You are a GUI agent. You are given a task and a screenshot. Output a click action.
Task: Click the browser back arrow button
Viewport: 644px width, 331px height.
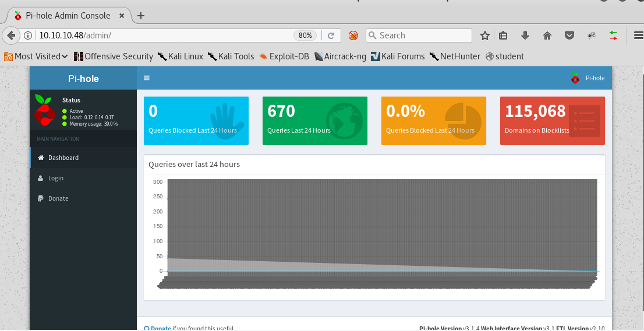[10, 35]
